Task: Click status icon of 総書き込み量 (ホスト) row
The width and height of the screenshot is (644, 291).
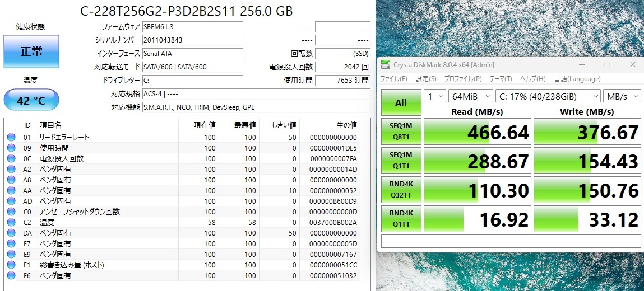Action: pyautogui.click(x=11, y=265)
